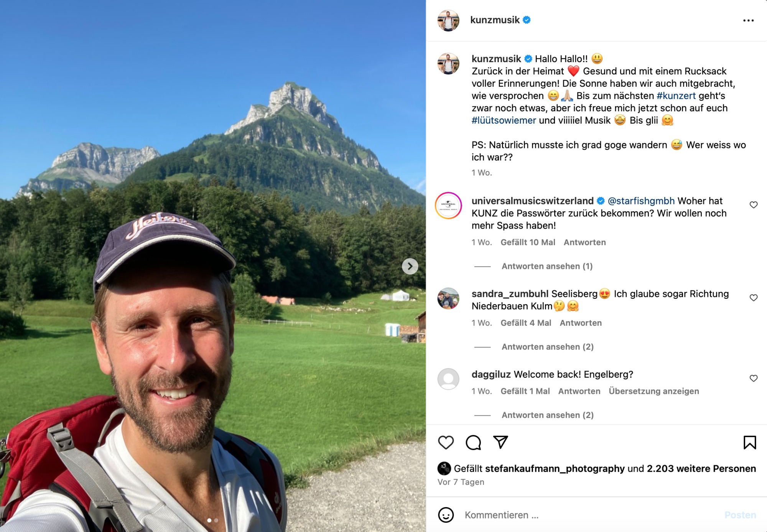Expand replies under universalmusicswitzerland comment
767x532 pixels.
coord(547,266)
